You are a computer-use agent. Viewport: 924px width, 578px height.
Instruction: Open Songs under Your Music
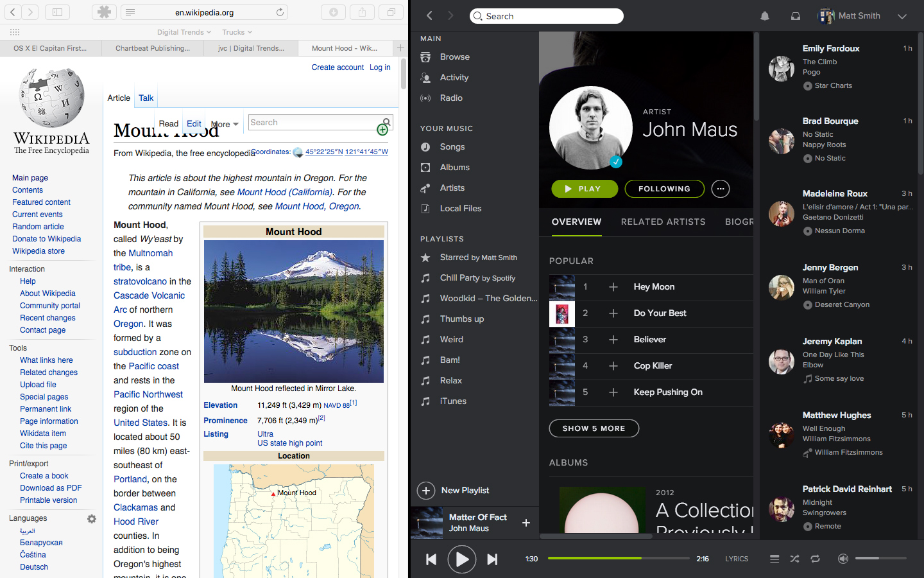(452, 147)
